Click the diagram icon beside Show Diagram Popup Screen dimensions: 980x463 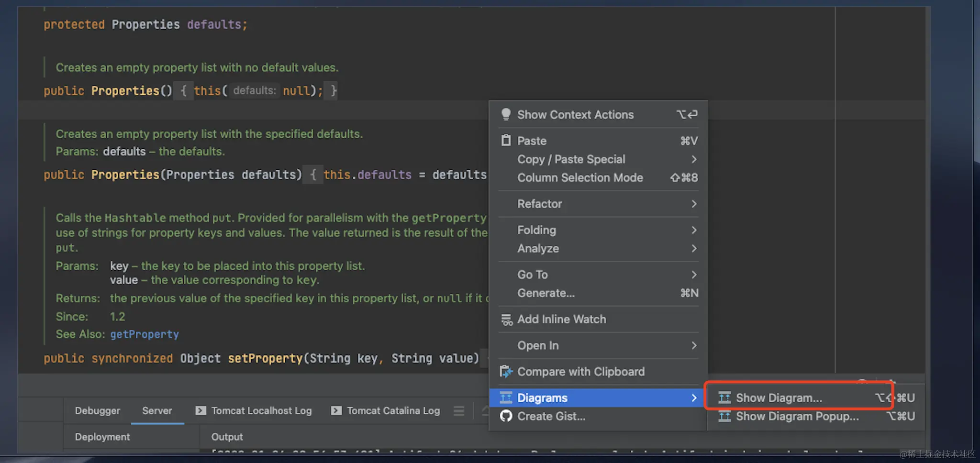[x=724, y=417]
